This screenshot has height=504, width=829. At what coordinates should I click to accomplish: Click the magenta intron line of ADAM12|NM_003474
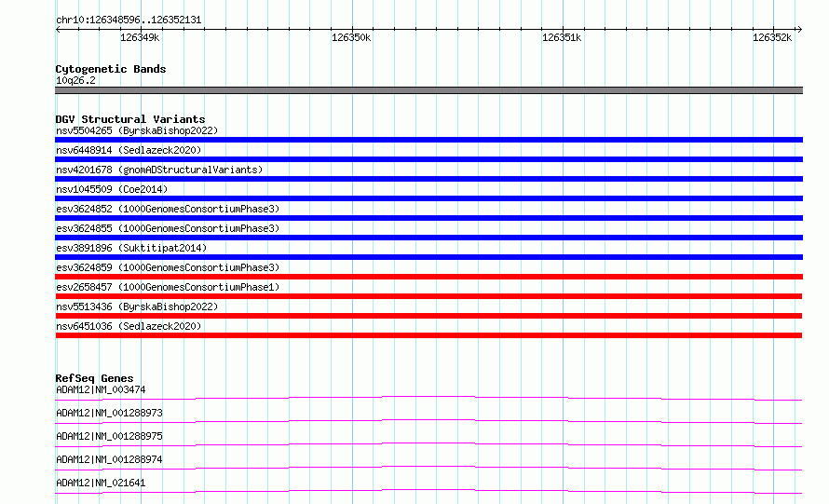(x=428, y=397)
